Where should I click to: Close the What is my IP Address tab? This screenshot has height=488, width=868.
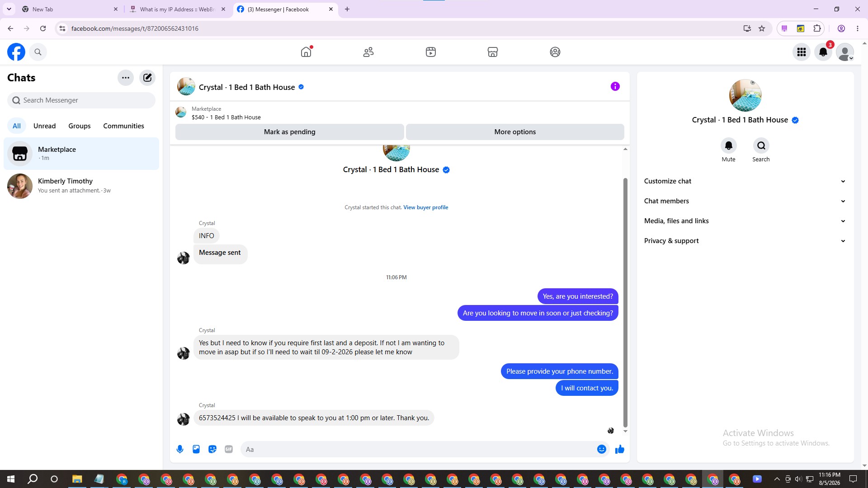(x=223, y=9)
